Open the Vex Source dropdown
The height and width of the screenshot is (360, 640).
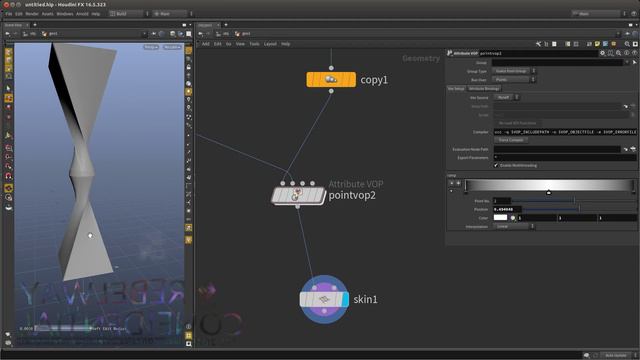tap(506, 97)
